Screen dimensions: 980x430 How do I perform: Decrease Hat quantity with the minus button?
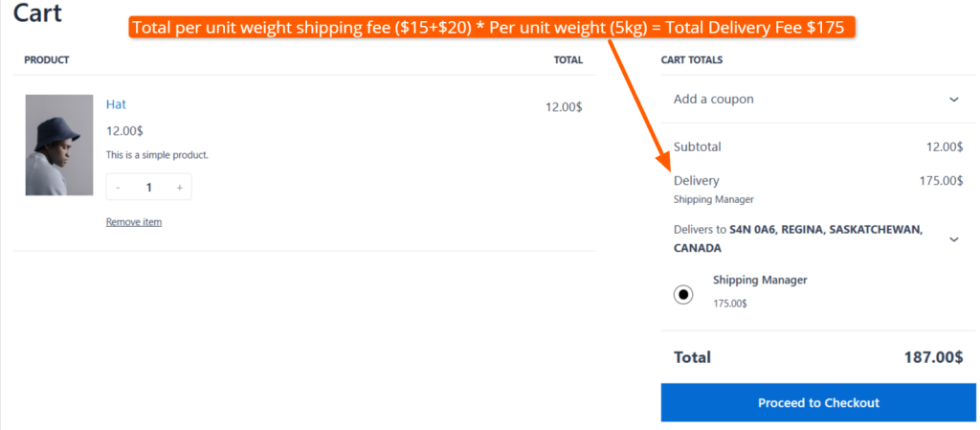118,188
